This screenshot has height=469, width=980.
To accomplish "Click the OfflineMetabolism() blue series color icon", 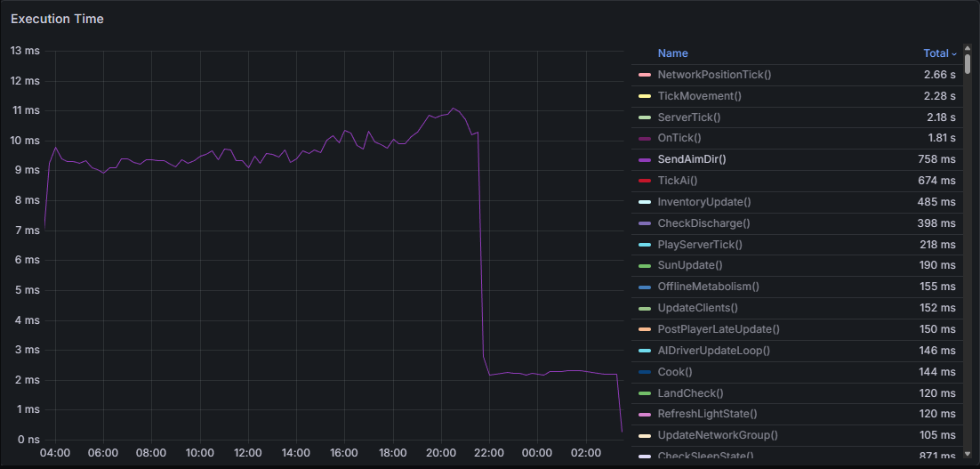I will tap(645, 287).
